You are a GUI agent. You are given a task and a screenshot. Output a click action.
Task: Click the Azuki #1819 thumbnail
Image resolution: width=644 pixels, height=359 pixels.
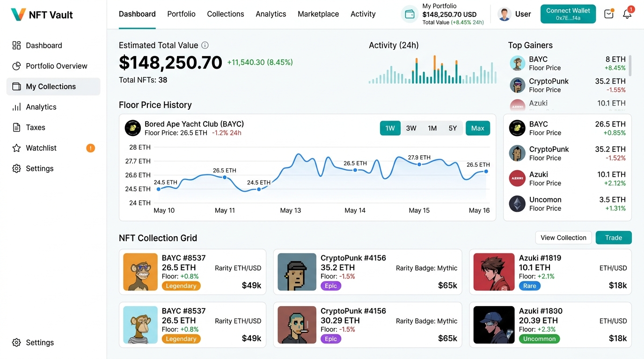(x=494, y=272)
